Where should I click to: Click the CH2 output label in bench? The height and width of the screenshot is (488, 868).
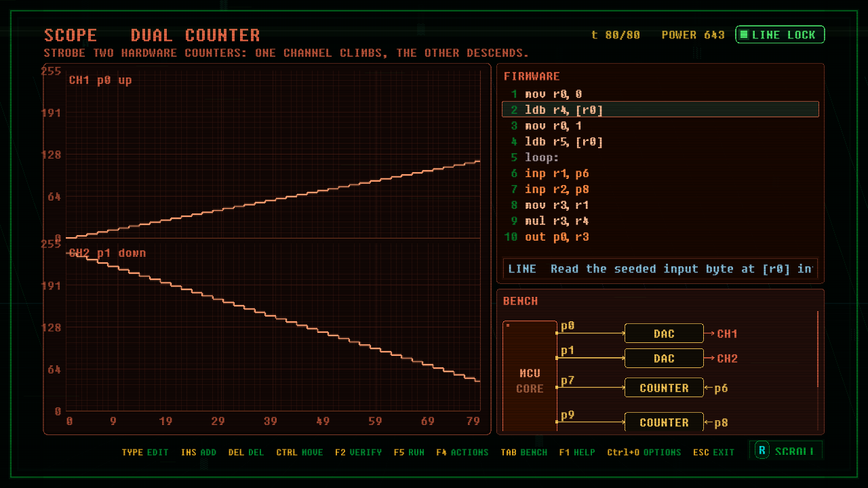pyautogui.click(x=727, y=359)
